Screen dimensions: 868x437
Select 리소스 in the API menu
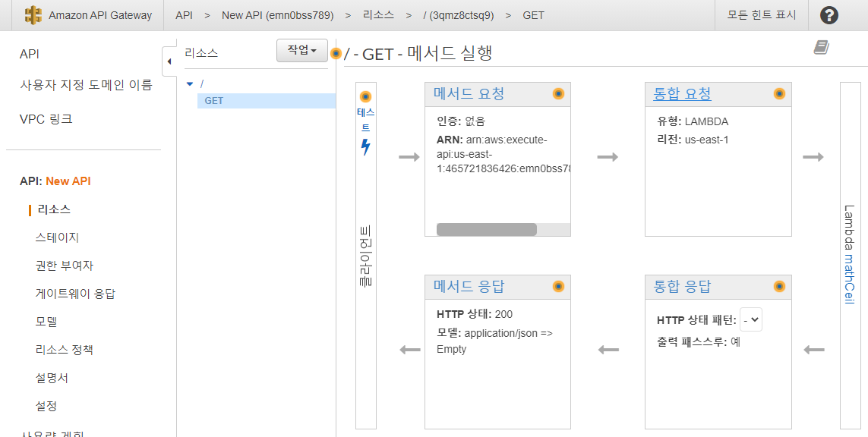pyautogui.click(x=54, y=209)
